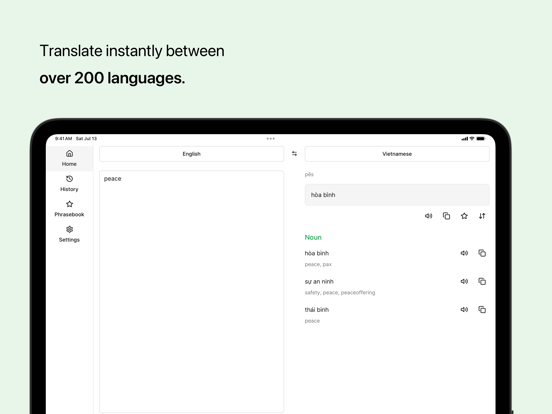Click the Wi-Fi icon in status bar
The height and width of the screenshot is (414, 552).
[x=472, y=139]
